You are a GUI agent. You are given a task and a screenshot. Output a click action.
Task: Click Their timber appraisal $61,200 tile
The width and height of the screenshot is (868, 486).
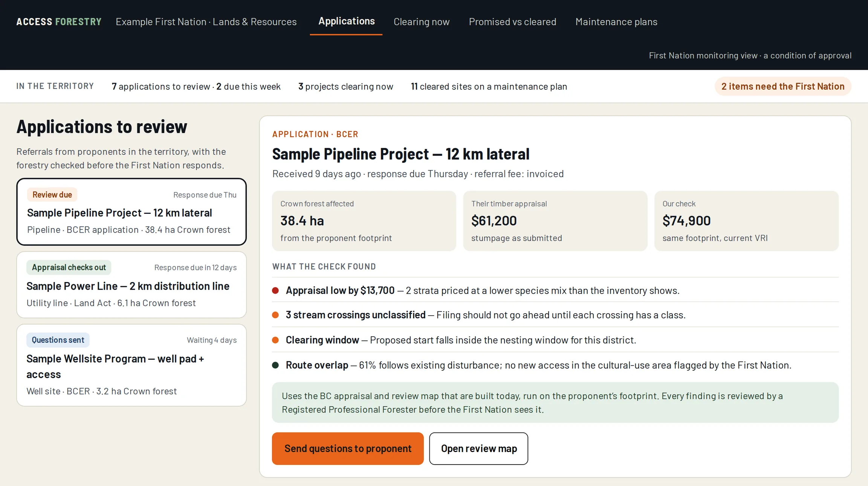point(555,221)
